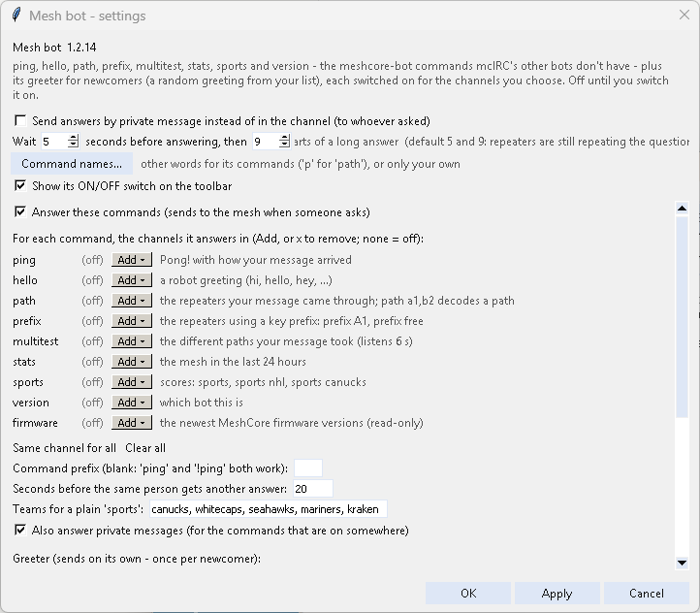Click the (off) status next to stats
Image resolution: width=700 pixels, height=613 pixels.
[92, 362]
